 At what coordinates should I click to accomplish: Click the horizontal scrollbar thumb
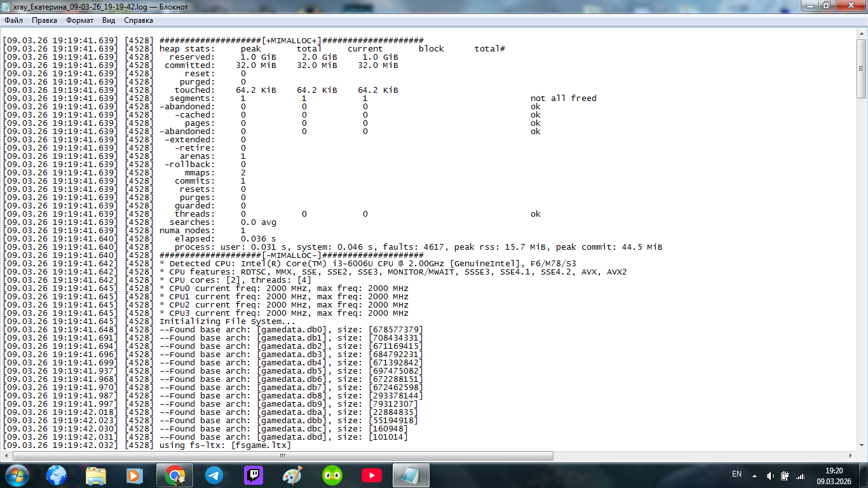coord(283,456)
